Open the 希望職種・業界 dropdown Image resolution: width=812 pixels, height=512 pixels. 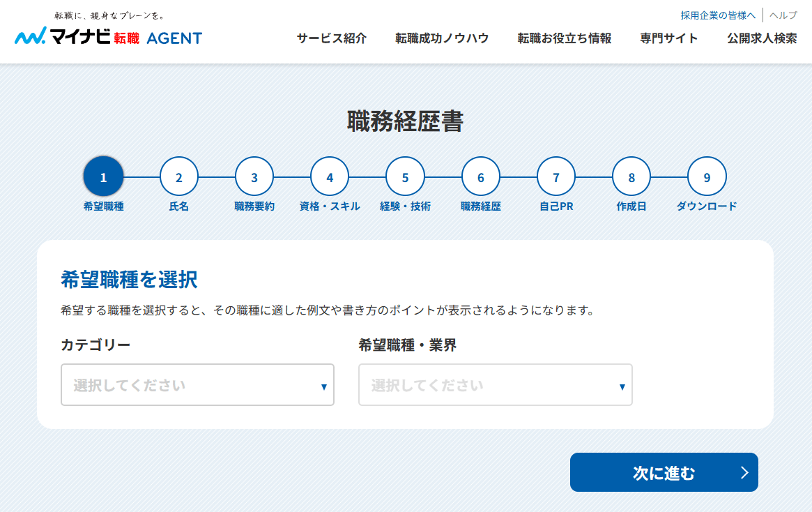coord(495,384)
